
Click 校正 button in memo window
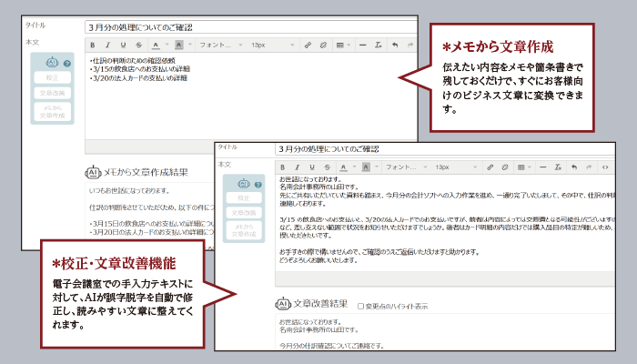(53, 77)
